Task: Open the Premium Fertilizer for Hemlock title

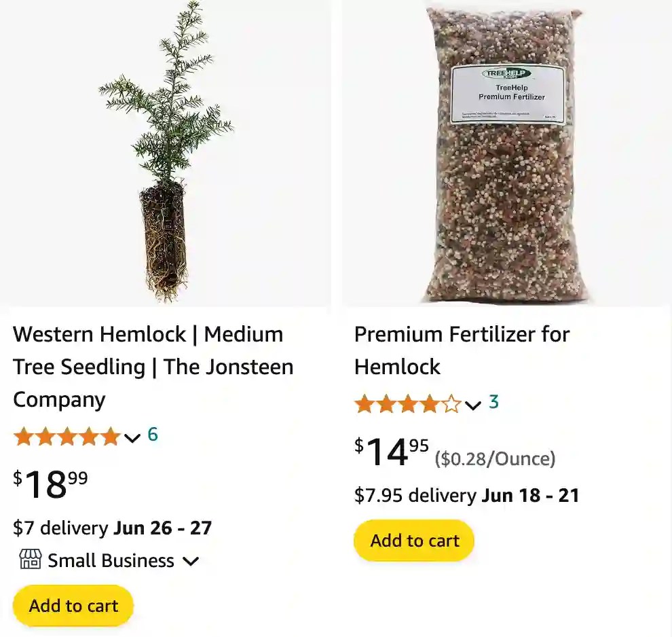Action: click(462, 350)
